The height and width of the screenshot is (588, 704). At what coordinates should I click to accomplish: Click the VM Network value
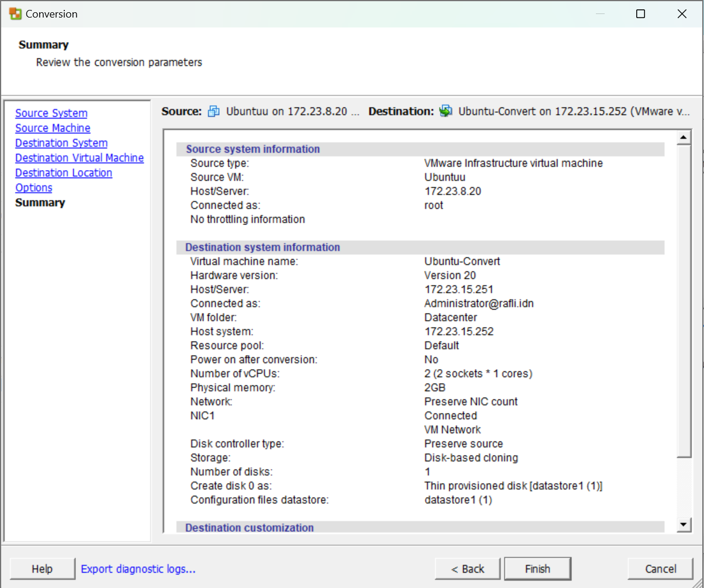tap(453, 430)
